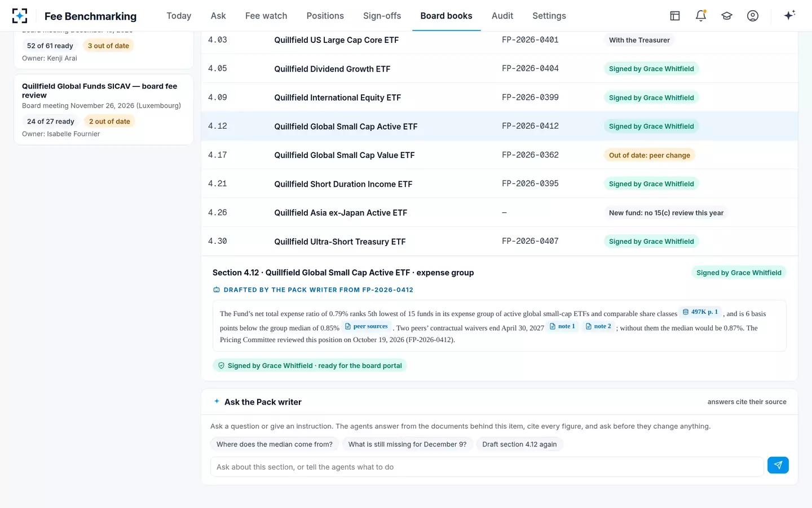
Task: Open the Quillfield Global Funds SICAV board review card
Action: [x=104, y=110]
